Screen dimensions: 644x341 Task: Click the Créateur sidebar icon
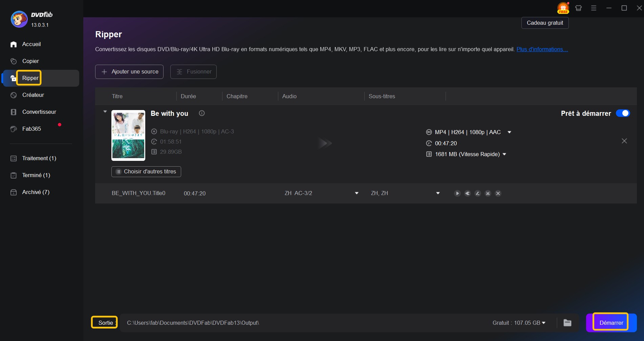[14, 95]
